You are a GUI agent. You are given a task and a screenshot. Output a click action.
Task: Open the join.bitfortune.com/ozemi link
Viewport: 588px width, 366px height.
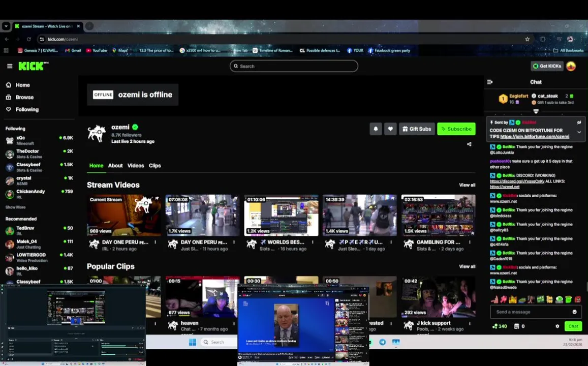point(534,137)
